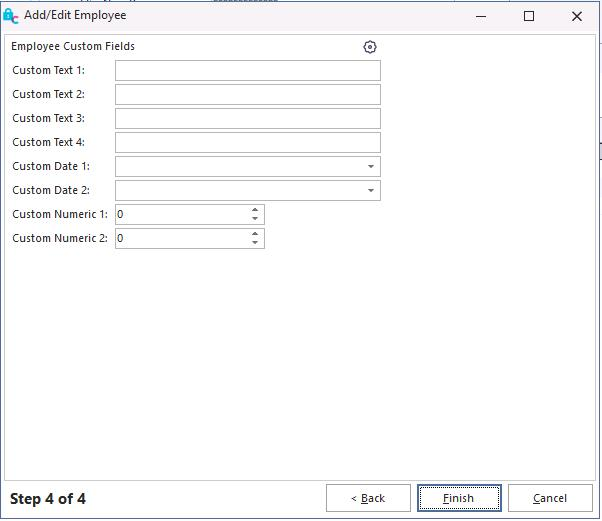This screenshot has height=521, width=602.
Task: Expand the Custom Date 1 dropdown
Action: [370, 167]
